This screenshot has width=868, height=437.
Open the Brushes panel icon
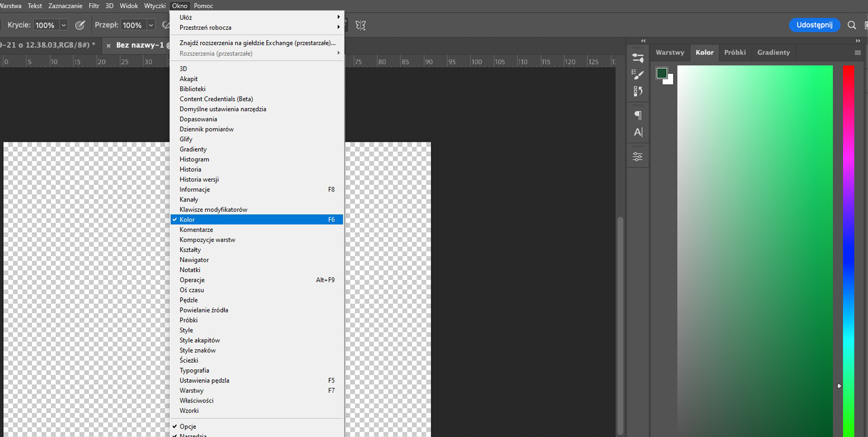point(638,75)
